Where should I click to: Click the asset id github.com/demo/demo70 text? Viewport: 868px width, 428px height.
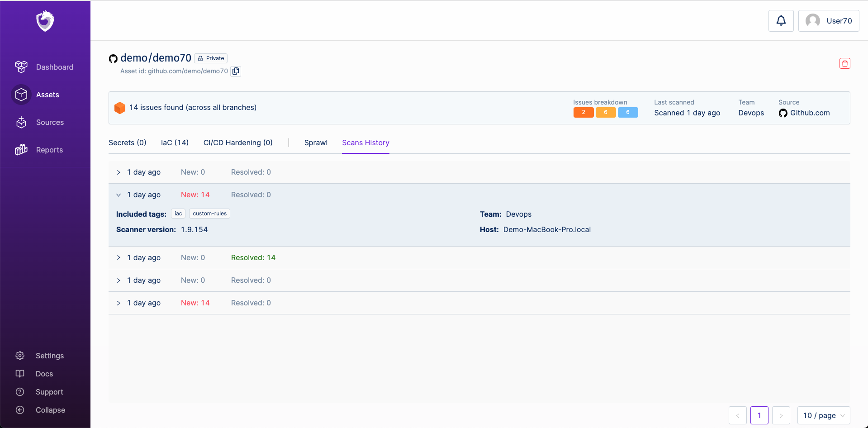coord(188,71)
